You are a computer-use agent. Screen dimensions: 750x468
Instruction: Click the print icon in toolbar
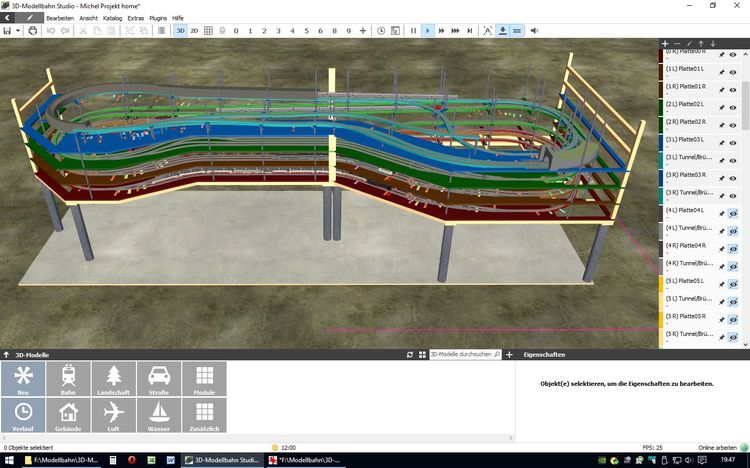tap(33, 31)
